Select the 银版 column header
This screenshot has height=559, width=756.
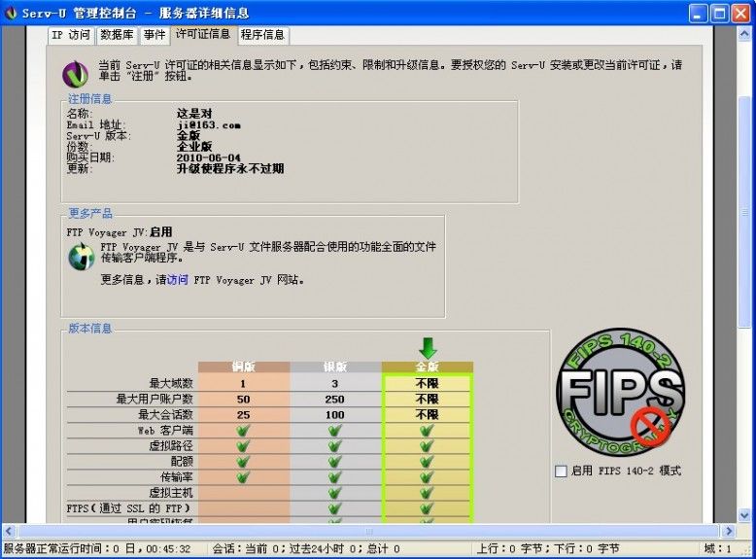pyautogui.click(x=335, y=367)
